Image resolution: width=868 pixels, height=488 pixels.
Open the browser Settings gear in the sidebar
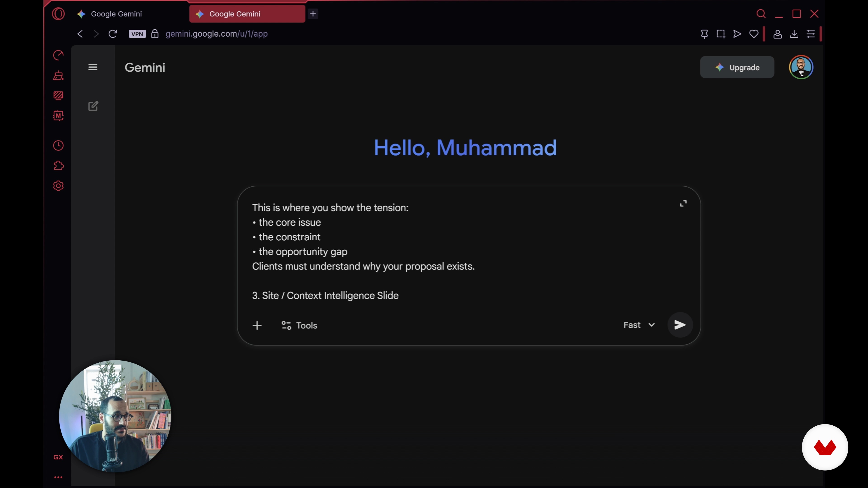(58, 186)
